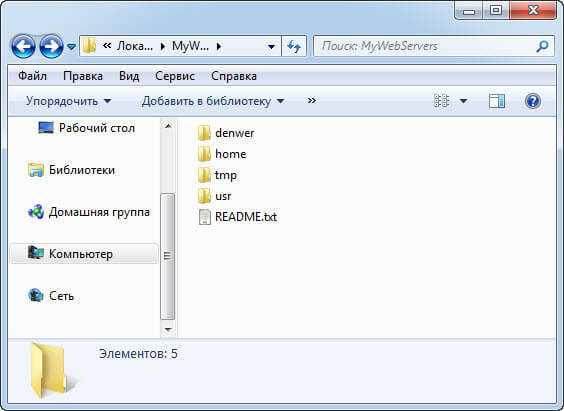Expand the Упорядочить menu
Screen dimensions: 564x411
click(68, 101)
